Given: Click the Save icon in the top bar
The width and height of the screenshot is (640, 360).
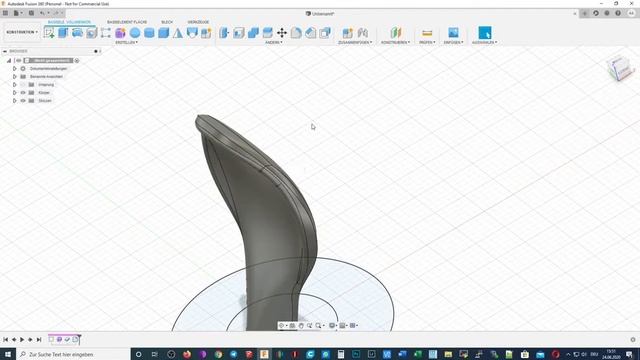Looking at the screenshot, I should tap(31, 13).
